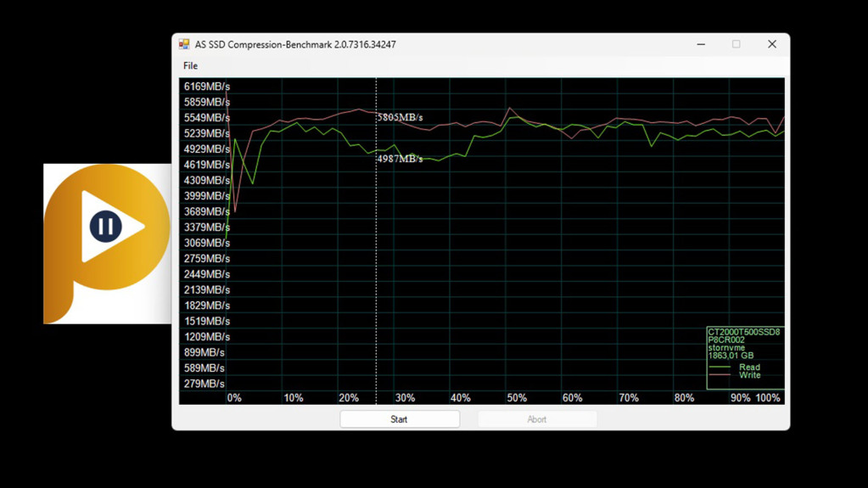
Task: Click the 60% compression axis label
Action: tap(572, 398)
